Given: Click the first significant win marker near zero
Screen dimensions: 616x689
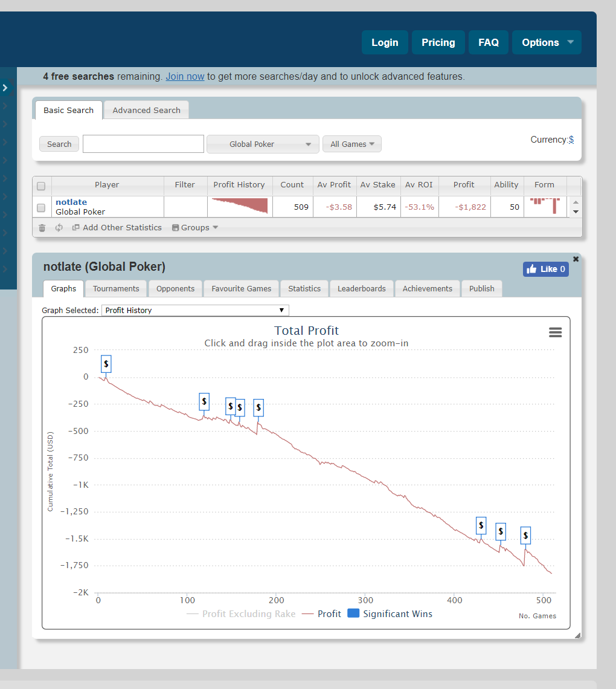Looking at the screenshot, I should coord(106,364).
